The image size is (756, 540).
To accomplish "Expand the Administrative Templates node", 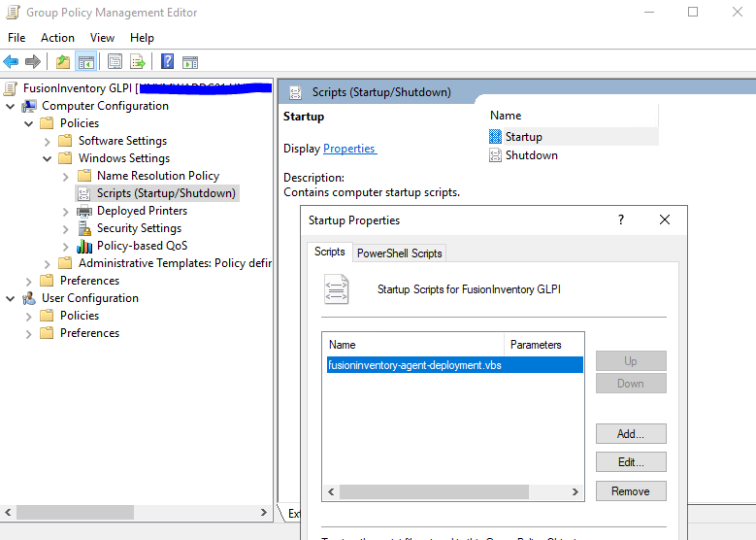I will (47, 264).
